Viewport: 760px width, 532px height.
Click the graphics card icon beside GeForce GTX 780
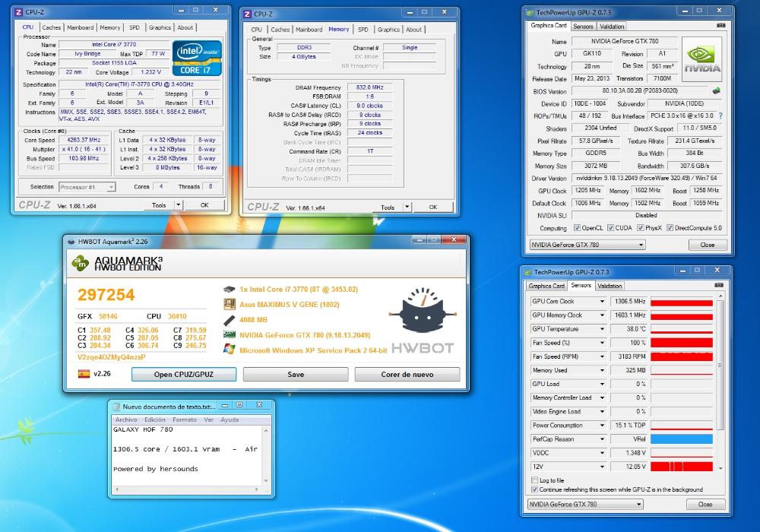229,335
